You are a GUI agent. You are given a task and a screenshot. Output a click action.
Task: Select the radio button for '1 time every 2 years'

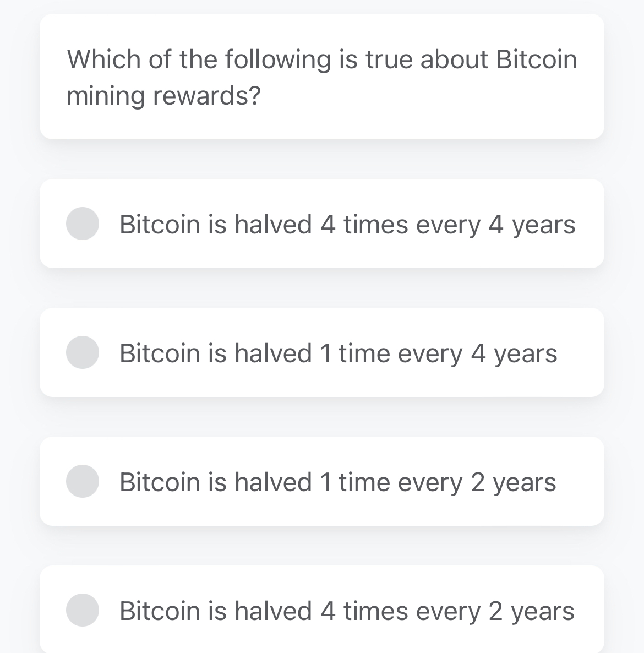coord(82,481)
